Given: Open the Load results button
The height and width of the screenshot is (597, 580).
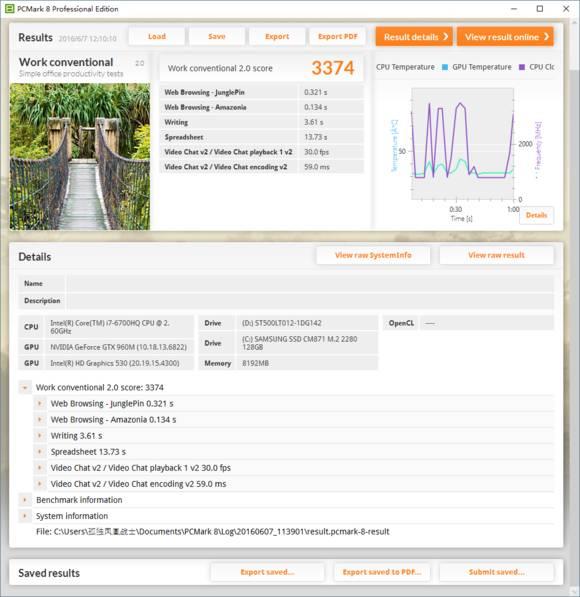Looking at the screenshot, I should click(157, 37).
